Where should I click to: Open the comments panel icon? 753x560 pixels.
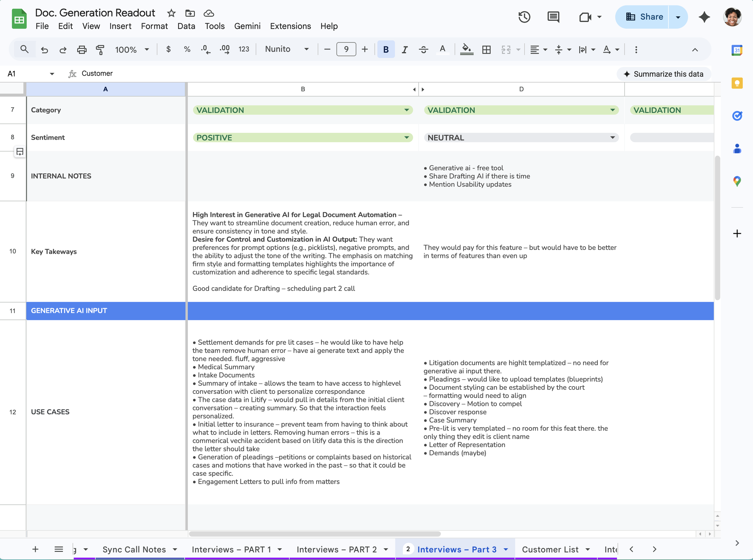click(553, 17)
